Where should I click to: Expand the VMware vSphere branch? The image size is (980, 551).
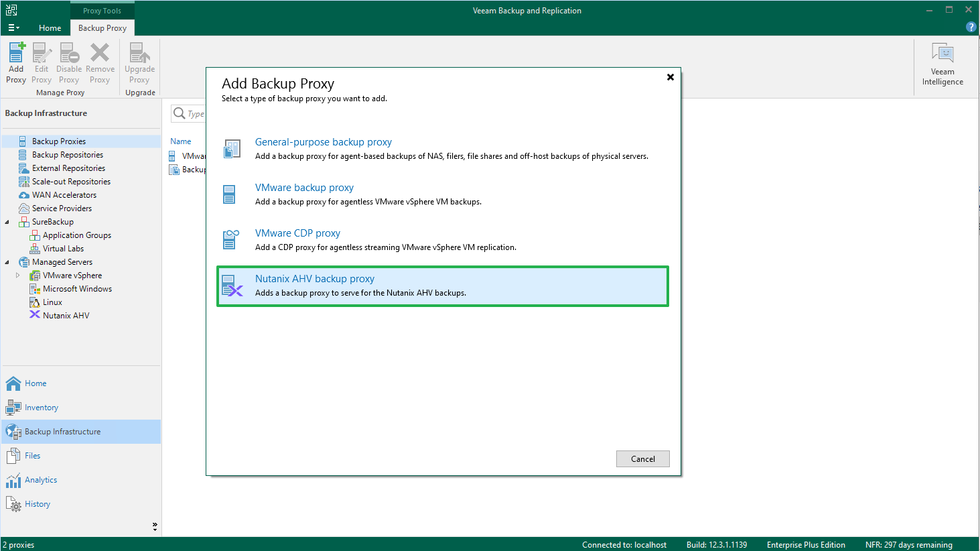(x=18, y=275)
